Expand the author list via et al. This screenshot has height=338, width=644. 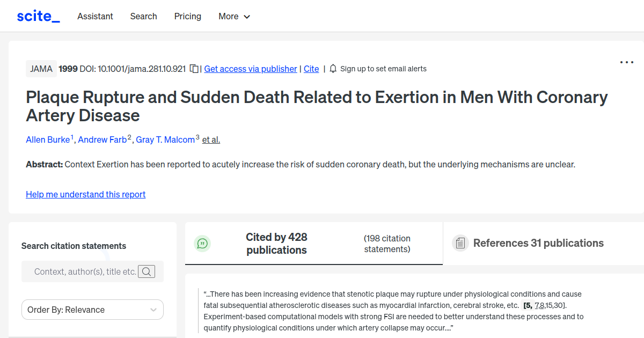(x=211, y=139)
